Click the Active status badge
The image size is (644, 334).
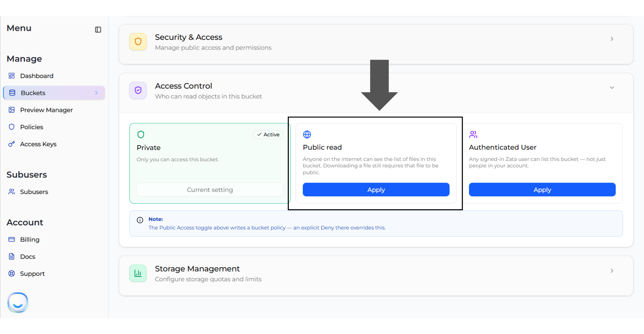[x=268, y=135]
